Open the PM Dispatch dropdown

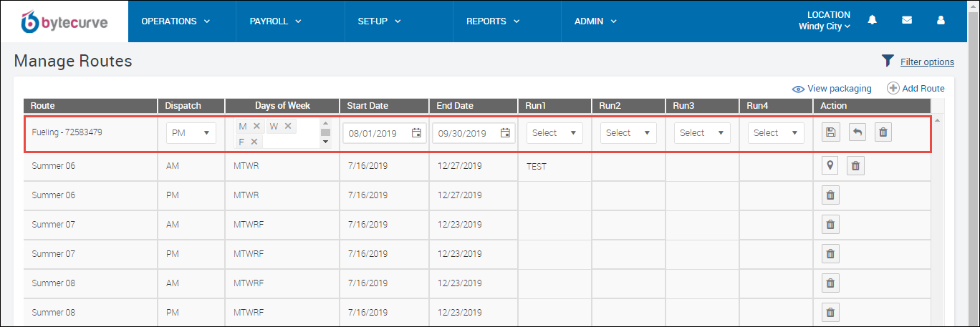click(x=191, y=133)
